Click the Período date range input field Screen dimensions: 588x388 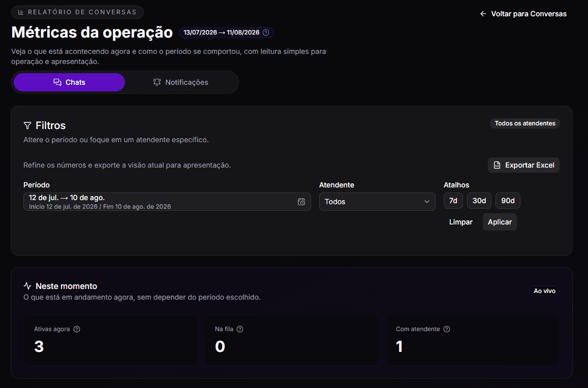[167, 202]
